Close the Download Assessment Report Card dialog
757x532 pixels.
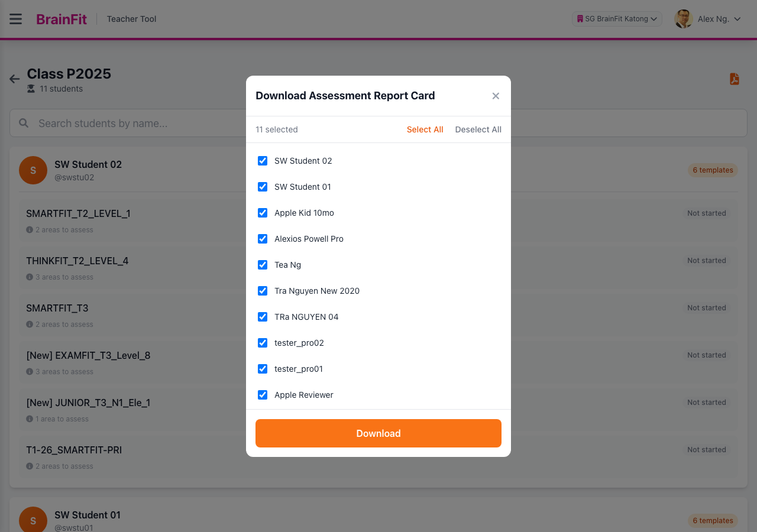pyautogui.click(x=496, y=96)
